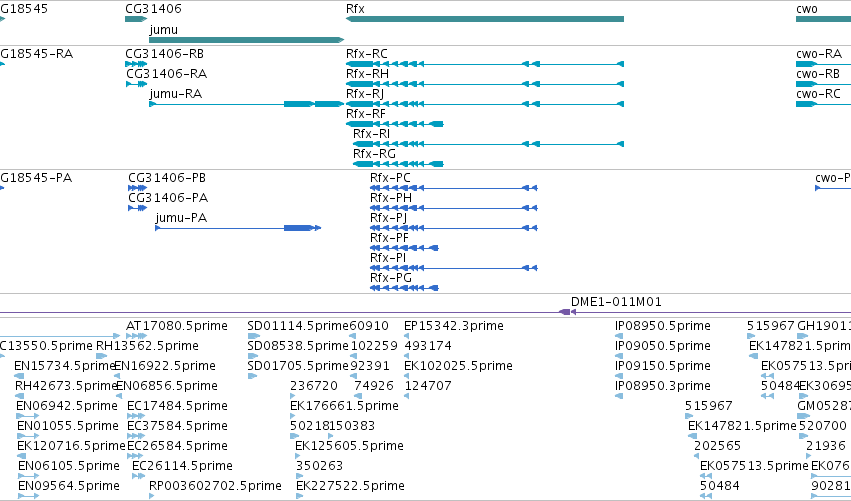
Task: Select the RH42673.5prime EST label
Action: pyautogui.click(x=66, y=386)
